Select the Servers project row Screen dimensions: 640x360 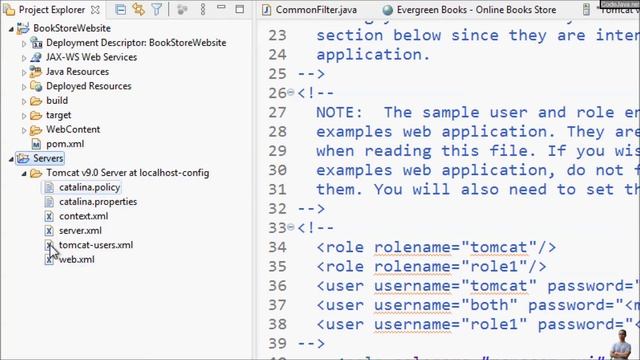[x=48, y=158]
